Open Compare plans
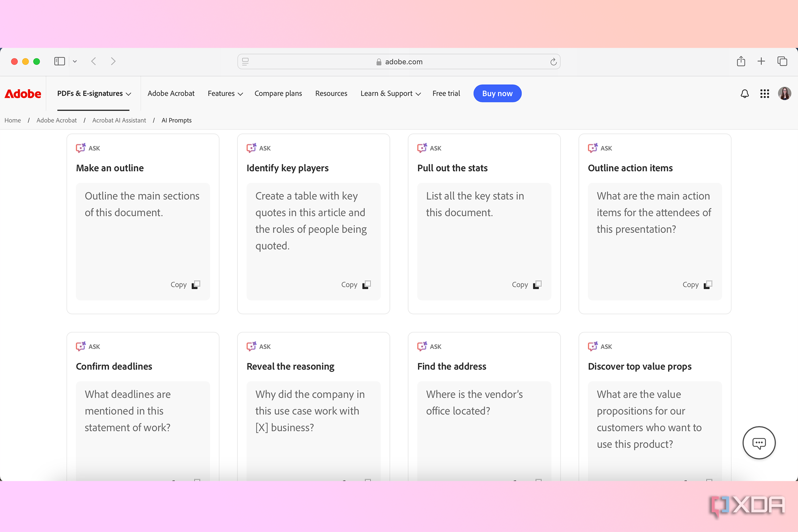 278,93
